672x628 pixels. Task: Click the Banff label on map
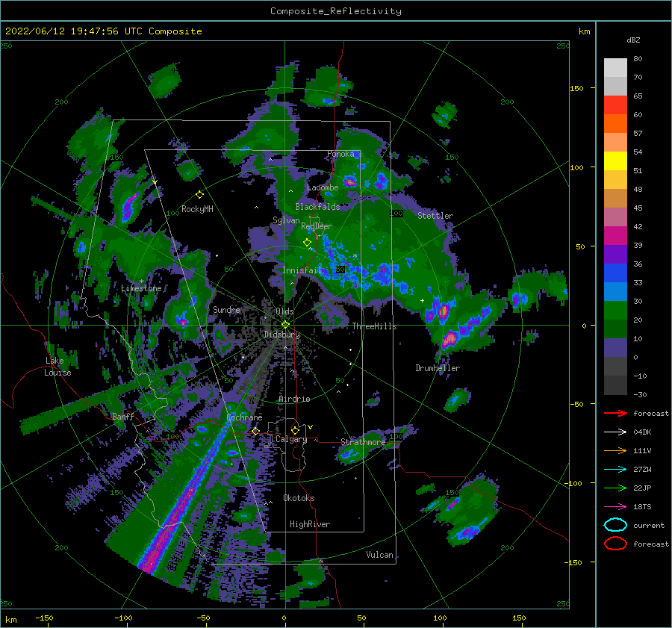pyautogui.click(x=123, y=416)
